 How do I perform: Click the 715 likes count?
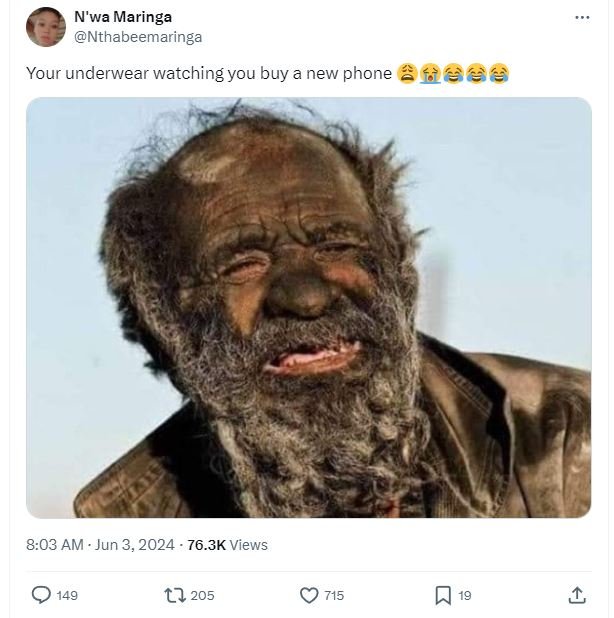[334, 595]
